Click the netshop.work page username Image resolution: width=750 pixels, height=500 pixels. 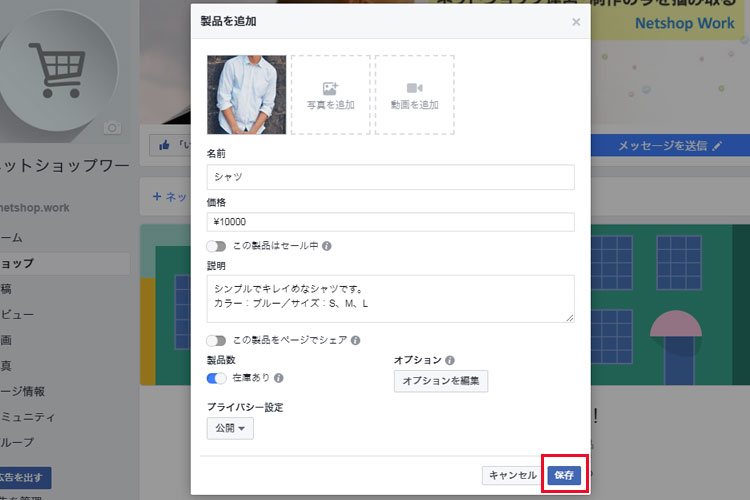pyautogui.click(x=34, y=208)
